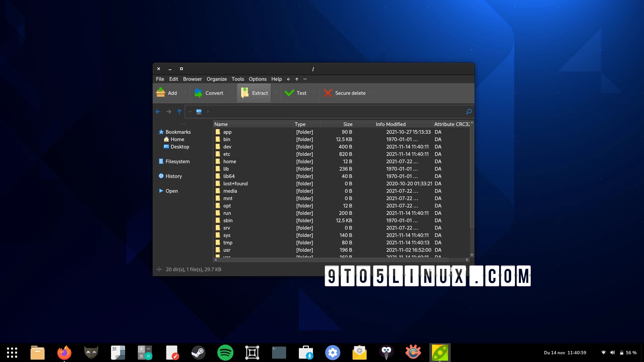Open the address bar breadcrumb chevron

(208, 112)
